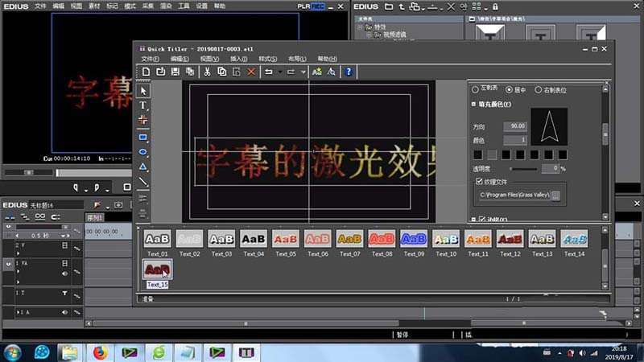644x362 pixels.
Task: Open the 文件(F) menu in Quick Titler
Action: (x=151, y=59)
